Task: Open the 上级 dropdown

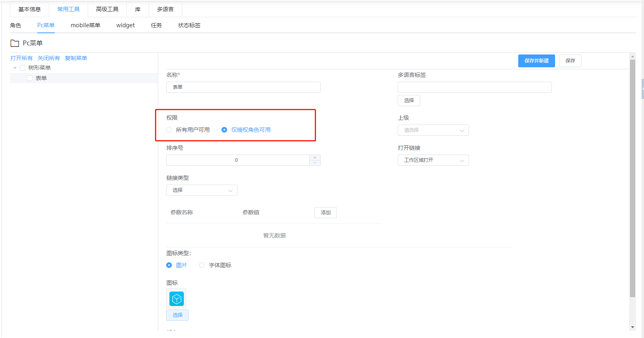Action: click(x=433, y=130)
